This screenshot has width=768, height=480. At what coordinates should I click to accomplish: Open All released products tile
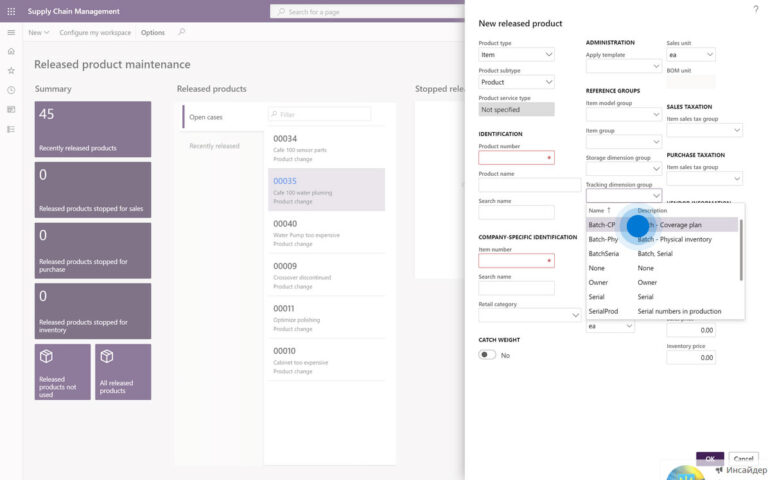pos(123,372)
